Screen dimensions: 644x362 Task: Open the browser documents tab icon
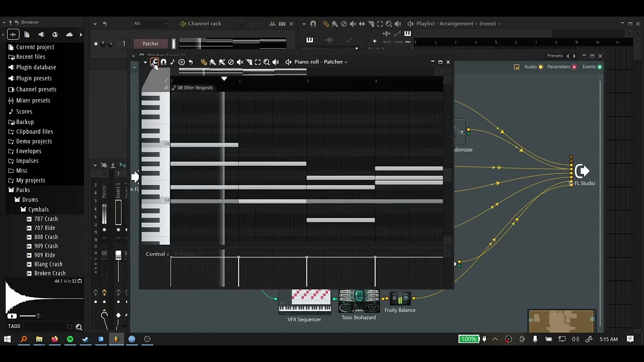tap(27, 34)
